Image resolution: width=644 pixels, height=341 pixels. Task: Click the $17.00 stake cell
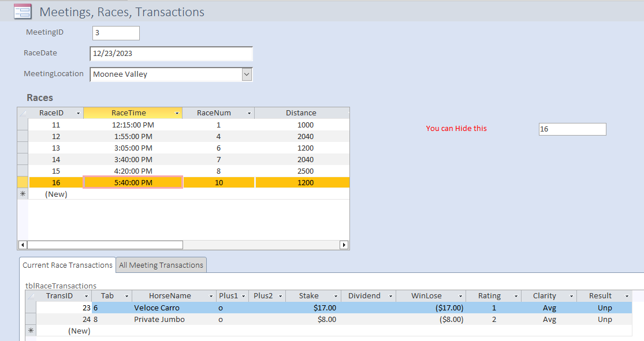(313, 308)
